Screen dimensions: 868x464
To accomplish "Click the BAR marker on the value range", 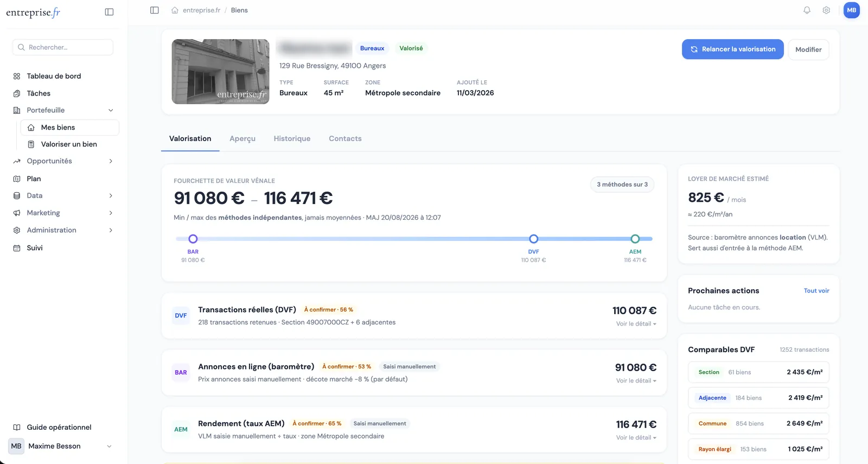I will pos(193,239).
